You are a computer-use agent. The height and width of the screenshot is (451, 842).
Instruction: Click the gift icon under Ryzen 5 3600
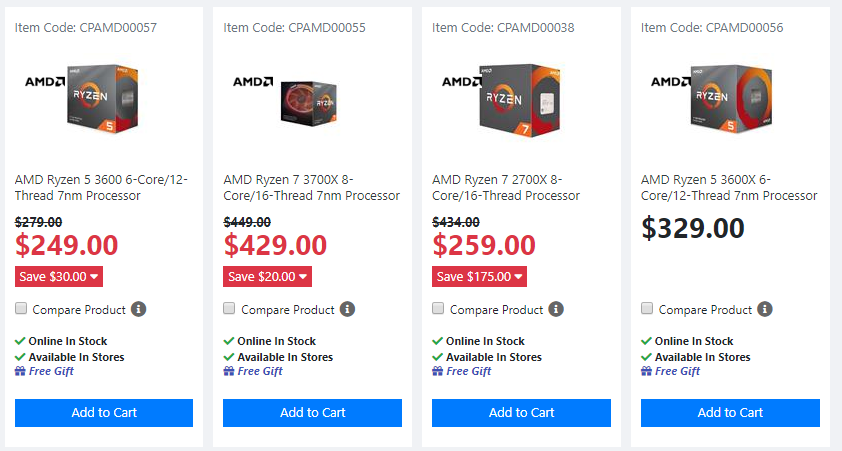[x=21, y=371]
